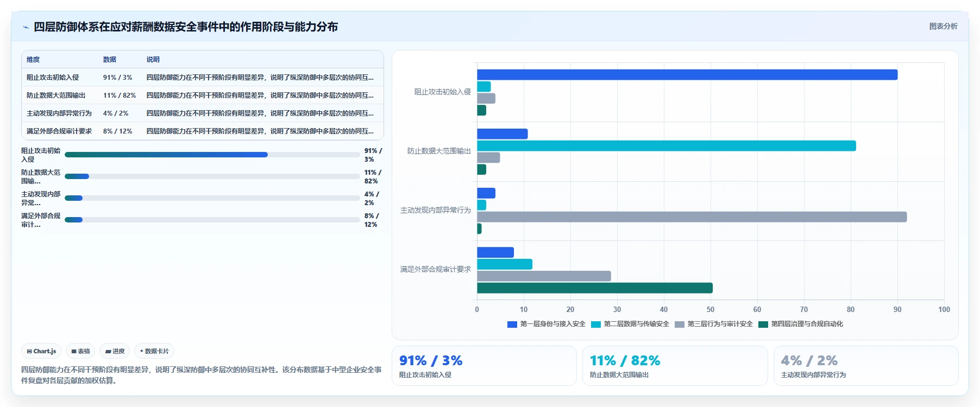Screen dimensions: 980x407
Task: Open the 91% / 3% data card
Action: point(484,366)
